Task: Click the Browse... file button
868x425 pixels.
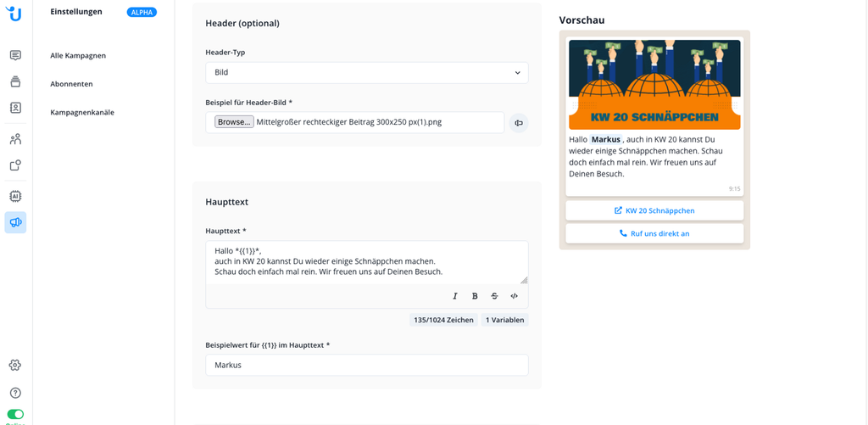Action: [235, 122]
